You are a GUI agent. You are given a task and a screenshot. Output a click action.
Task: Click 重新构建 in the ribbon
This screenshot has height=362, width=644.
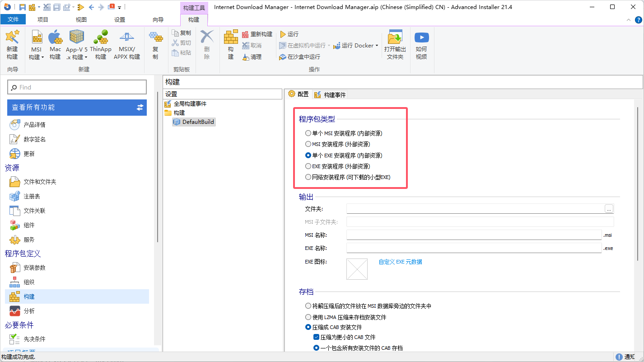[257, 34]
